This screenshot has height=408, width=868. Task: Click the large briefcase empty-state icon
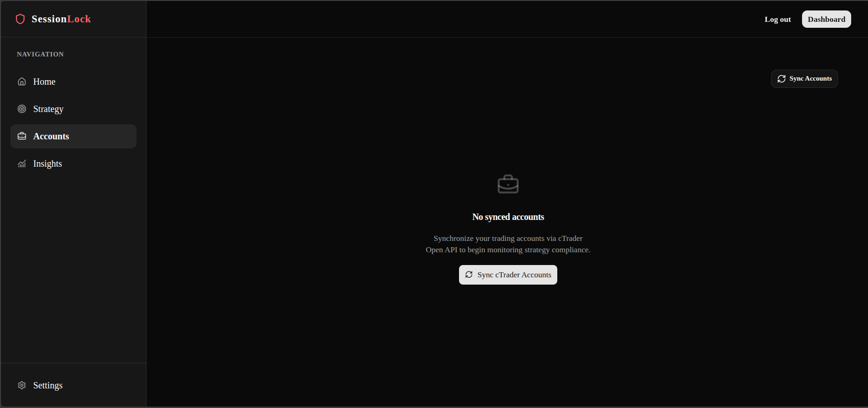click(x=508, y=184)
